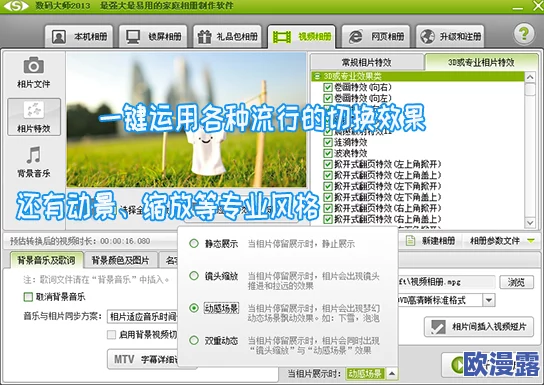The width and height of the screenshot is (544, 385).
Task: Toggle 掀开式翻页特效 (右上角掀开) checkbox
Action: click(328, 208)
